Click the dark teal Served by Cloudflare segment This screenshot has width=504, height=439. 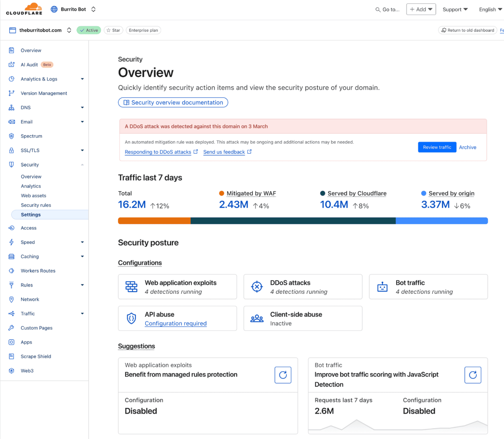[x=293, y=221]
